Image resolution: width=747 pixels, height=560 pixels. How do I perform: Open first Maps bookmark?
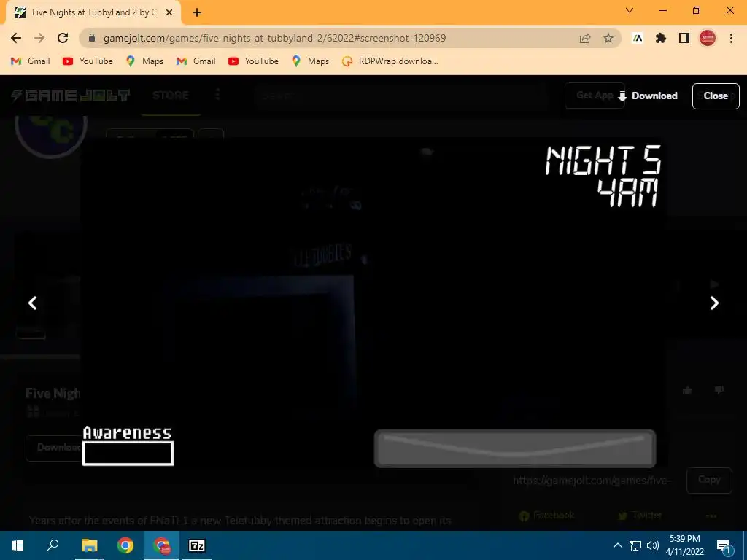pos(144,61)
